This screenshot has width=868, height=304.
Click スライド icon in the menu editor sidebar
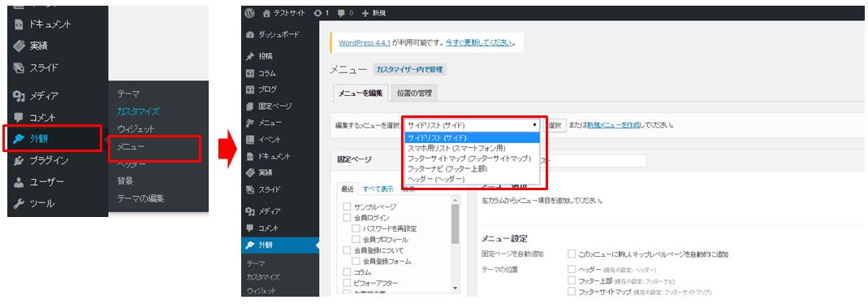pos(250,189)
